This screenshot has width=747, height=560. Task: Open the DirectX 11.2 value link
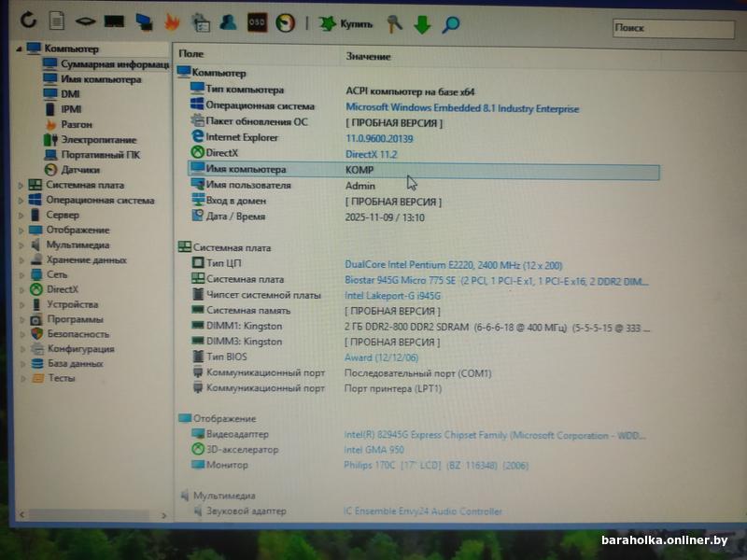pos(371,154)
